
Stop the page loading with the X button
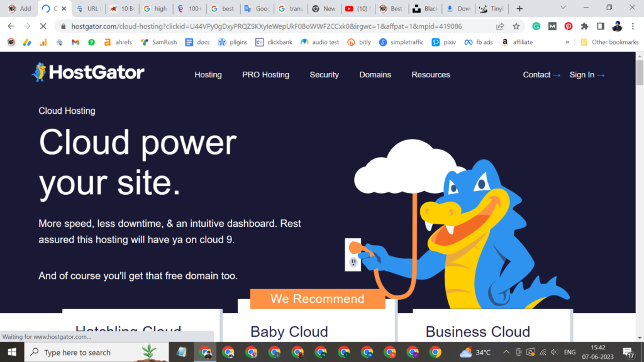click(43, 26)
